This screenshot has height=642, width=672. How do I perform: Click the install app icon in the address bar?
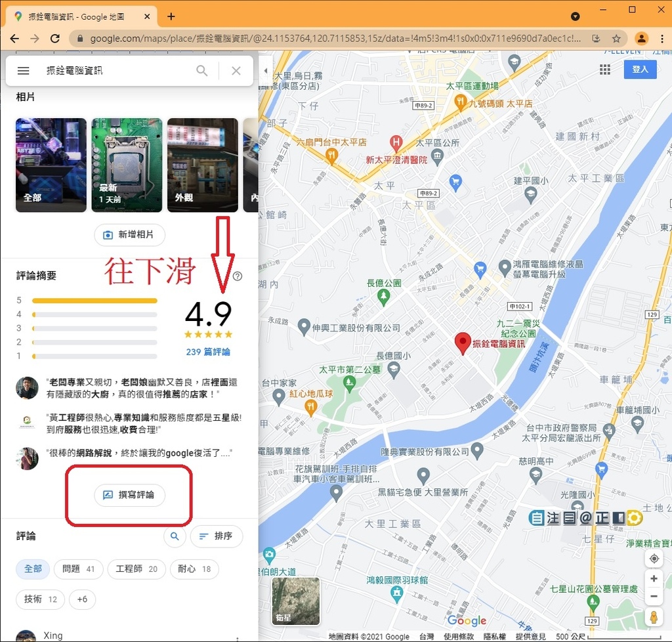click(x=596, y=39)
